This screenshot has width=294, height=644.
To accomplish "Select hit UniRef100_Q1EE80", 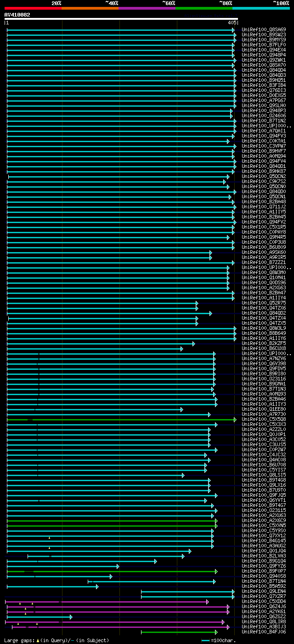I will click(264, 409).
